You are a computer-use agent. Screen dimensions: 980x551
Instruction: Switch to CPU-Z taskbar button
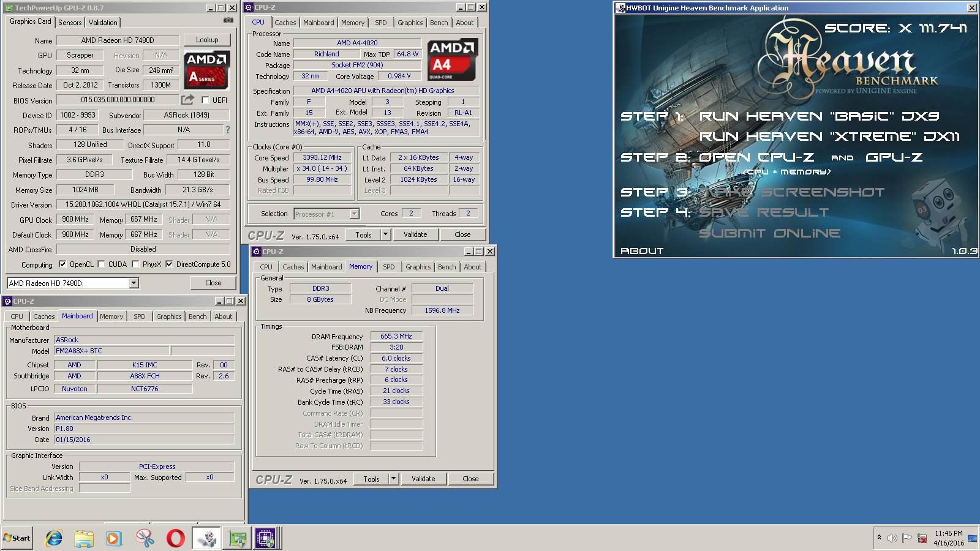pos(265,538)
